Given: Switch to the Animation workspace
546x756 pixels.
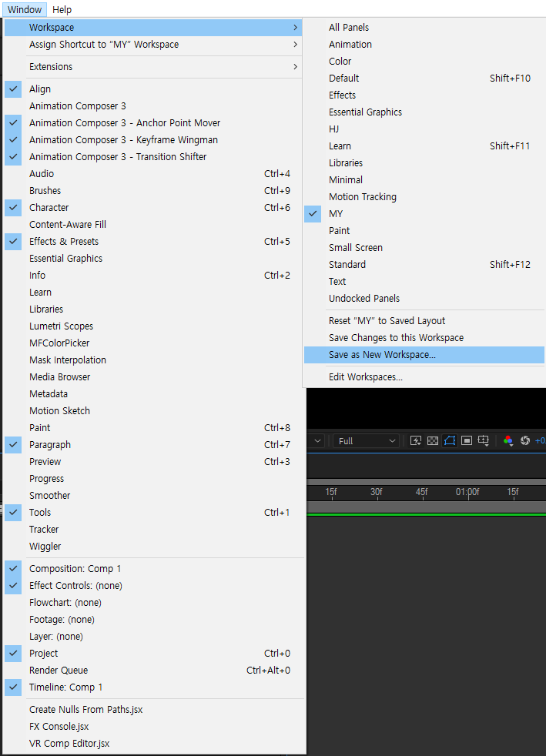Looking at the screenshot, I should click(424, 45).
